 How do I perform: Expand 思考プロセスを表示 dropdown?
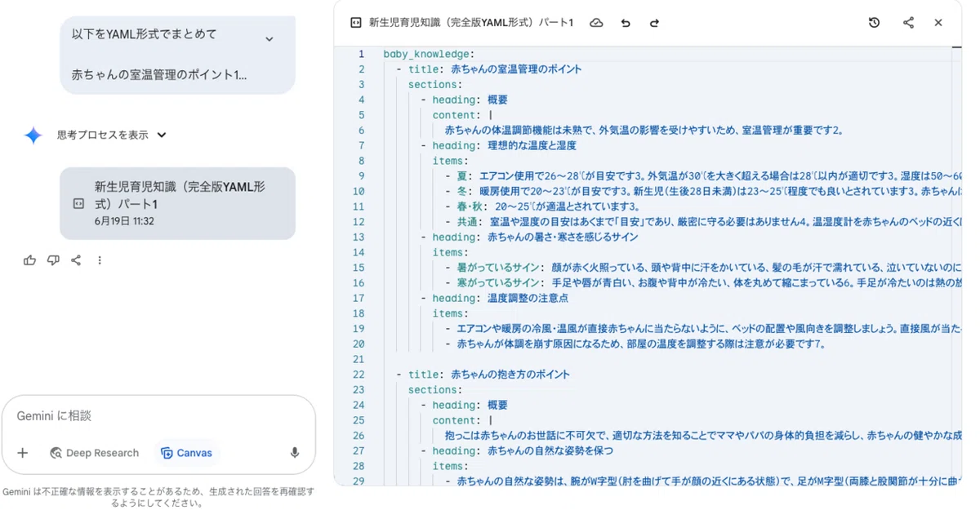[x=162, y=135]
